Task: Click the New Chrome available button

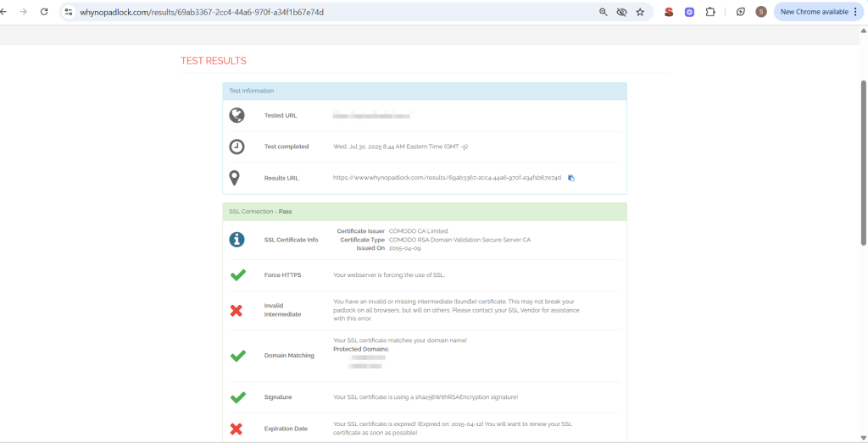Action: [x=814, y=12]
